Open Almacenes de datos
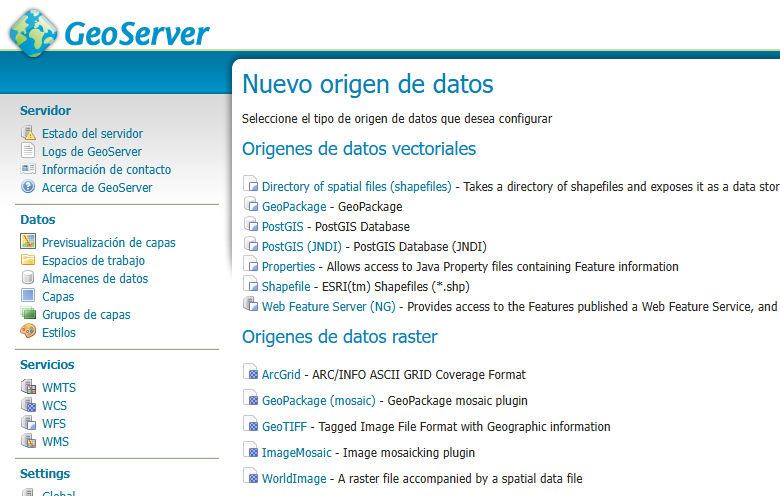This screenshot has height=496, width=780. tap(95, 279)
